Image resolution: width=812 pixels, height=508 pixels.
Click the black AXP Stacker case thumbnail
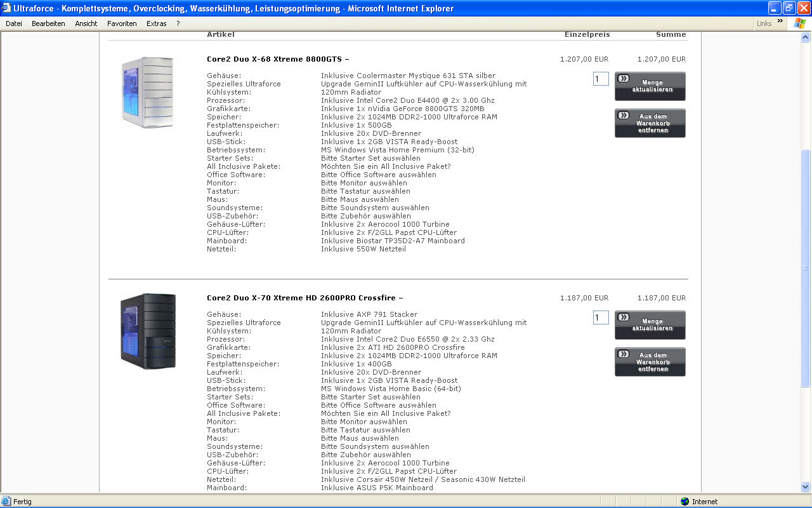[x=147, y=331]
